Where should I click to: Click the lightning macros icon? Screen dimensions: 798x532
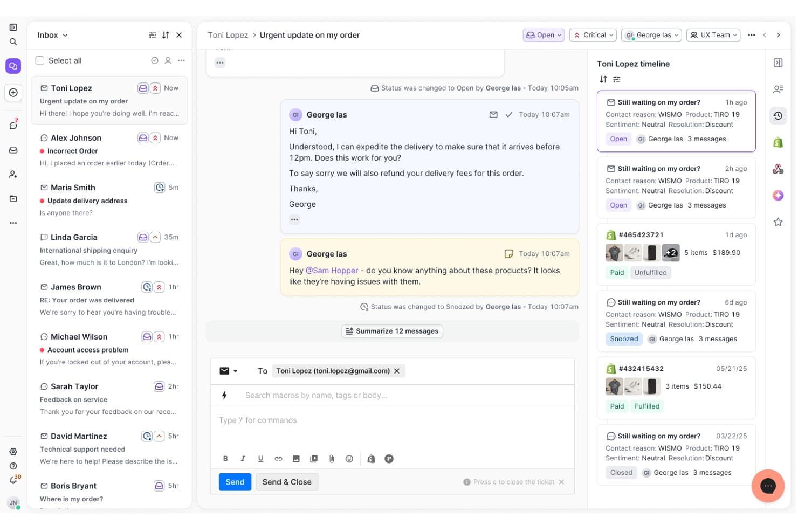pyautogui.click(x=224, y=396)
